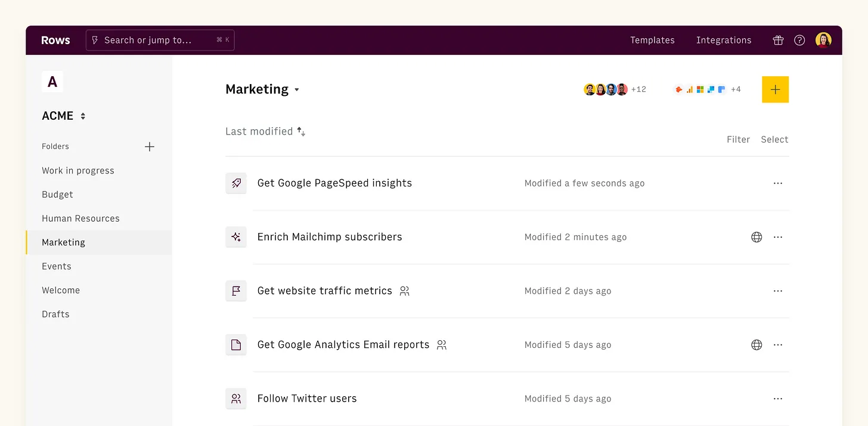868x426 pixels.
Task: Toggle Last modified sort order
Action: point(301,132)
